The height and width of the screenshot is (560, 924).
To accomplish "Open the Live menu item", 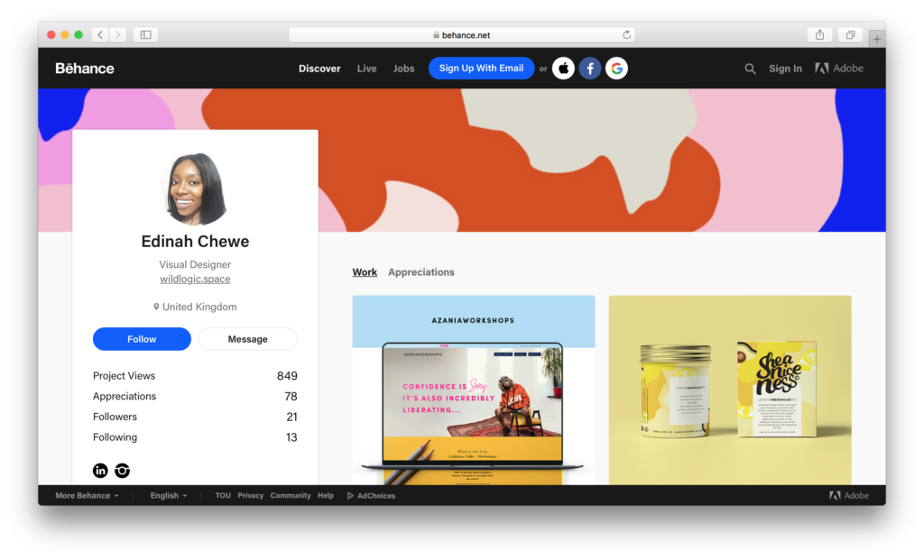I will click(366, 69).
